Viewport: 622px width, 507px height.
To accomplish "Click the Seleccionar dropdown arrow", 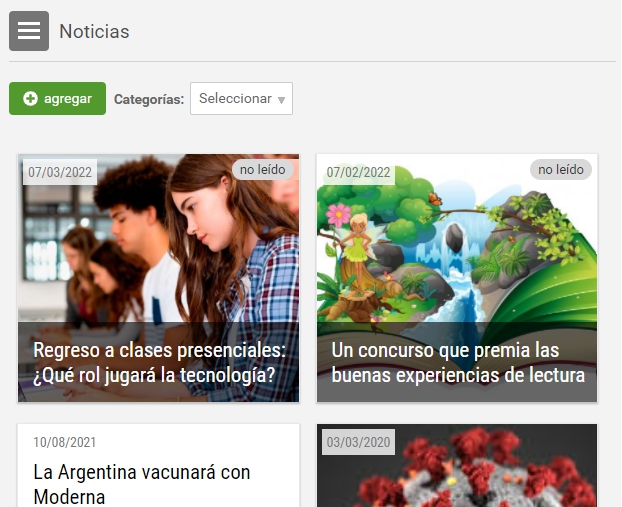I will [x=281, y=100].
